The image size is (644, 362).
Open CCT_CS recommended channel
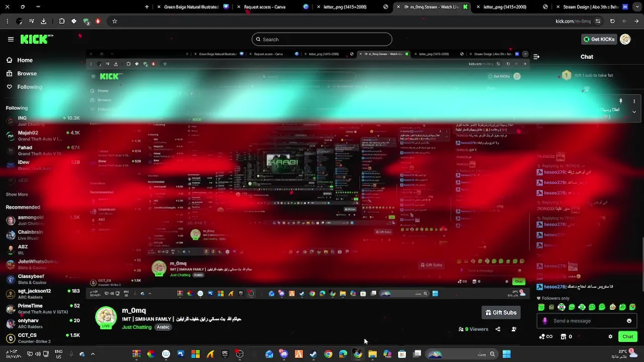pyautogui.click(x=43, y=338)
